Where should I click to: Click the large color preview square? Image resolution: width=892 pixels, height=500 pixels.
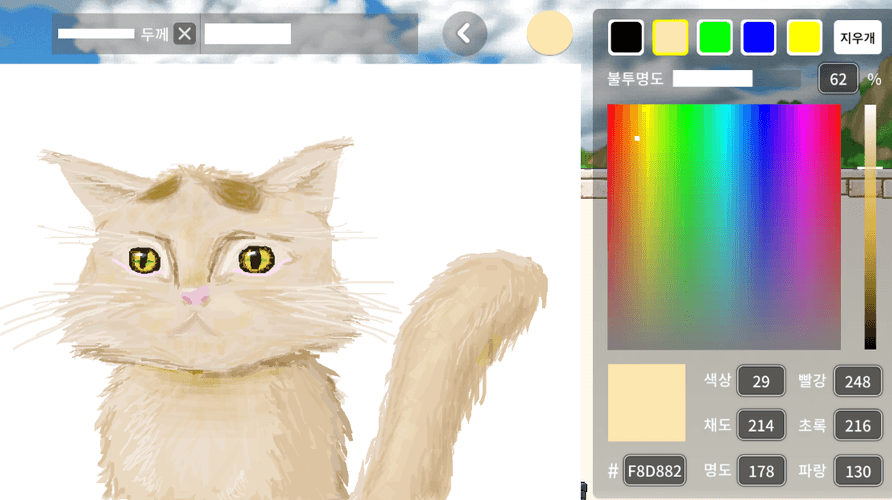tap(646, 403)
